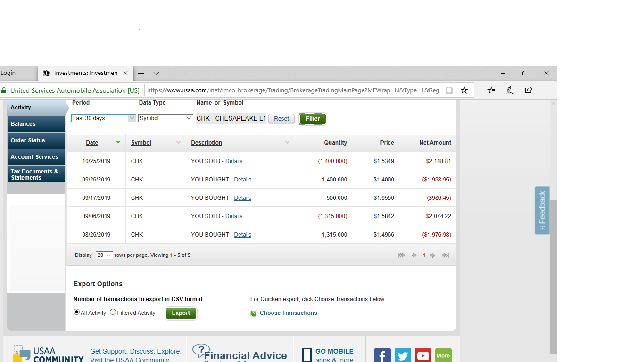The width and height of the screenshot is (644, 362).
Task: Change rows per page dropdown
Action: pyautogui.click(x=104, y=255)
